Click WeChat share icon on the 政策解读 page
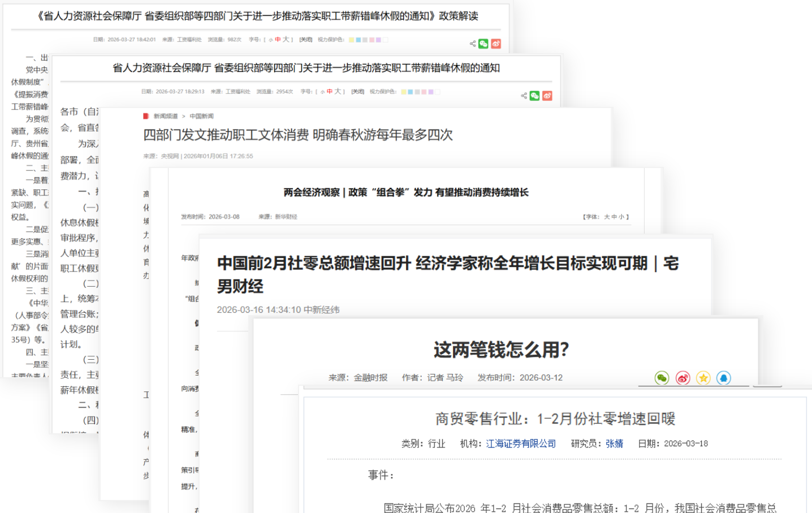This screenshot has width=812, height=513. 483,44
